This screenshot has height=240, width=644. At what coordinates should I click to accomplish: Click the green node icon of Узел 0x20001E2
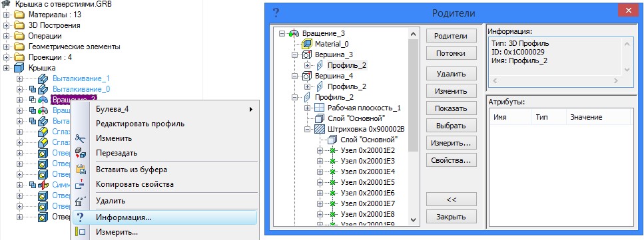tap(333, 150)
